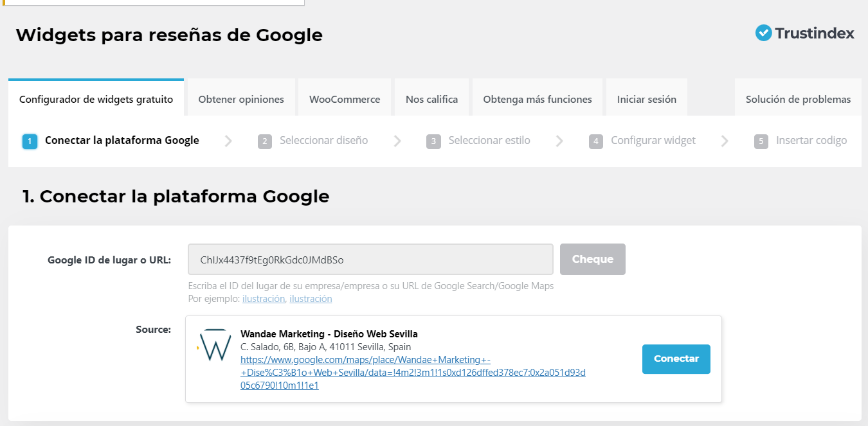This screenshot has width=868, height=426.
Task: Select step 2 number badge
Action: pyautogui.click(x=265, y=141)
